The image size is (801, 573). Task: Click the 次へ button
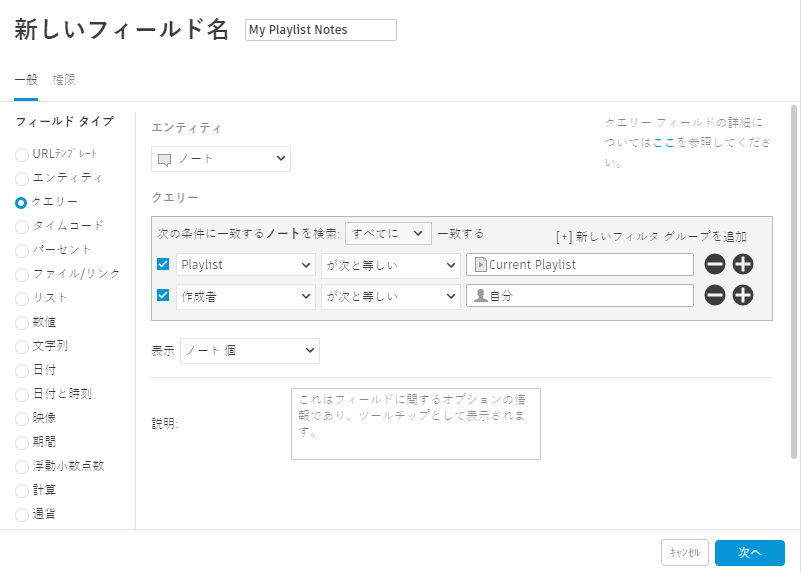click(749, 553)
